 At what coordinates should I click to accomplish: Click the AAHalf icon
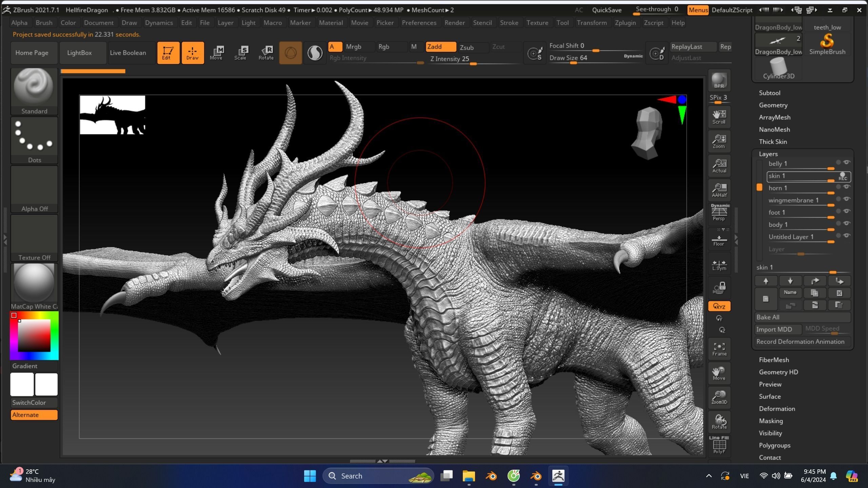(x=719, y=190)
